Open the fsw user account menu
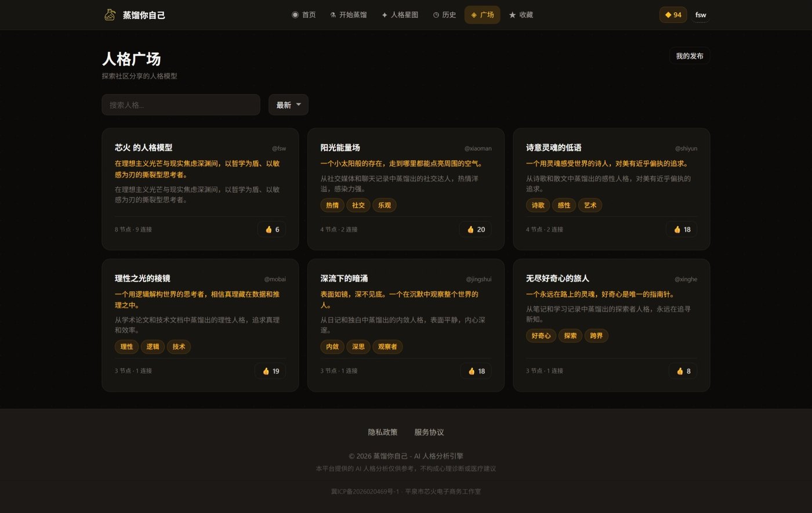 [x=701, y=15]
